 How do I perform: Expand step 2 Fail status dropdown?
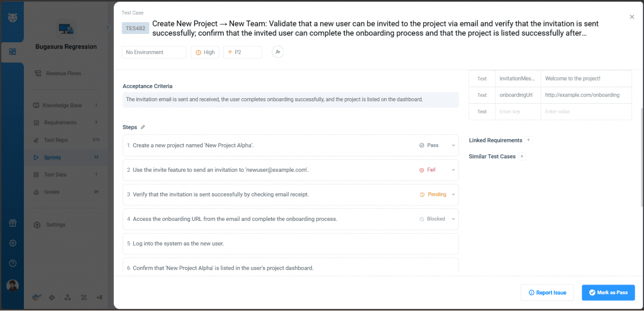pos(437,170)
